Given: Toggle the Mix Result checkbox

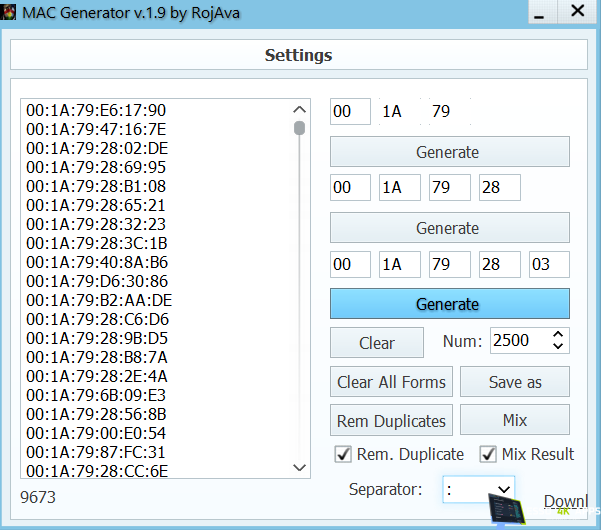Looking at the screenshot, I should click(488, 454).
